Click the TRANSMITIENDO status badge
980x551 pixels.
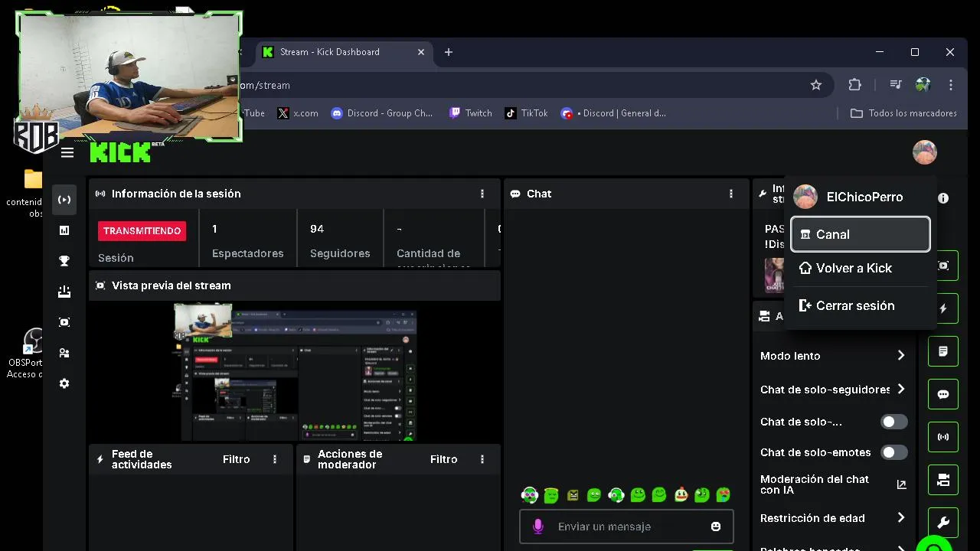pyautogui.click(x=142, y=230)
